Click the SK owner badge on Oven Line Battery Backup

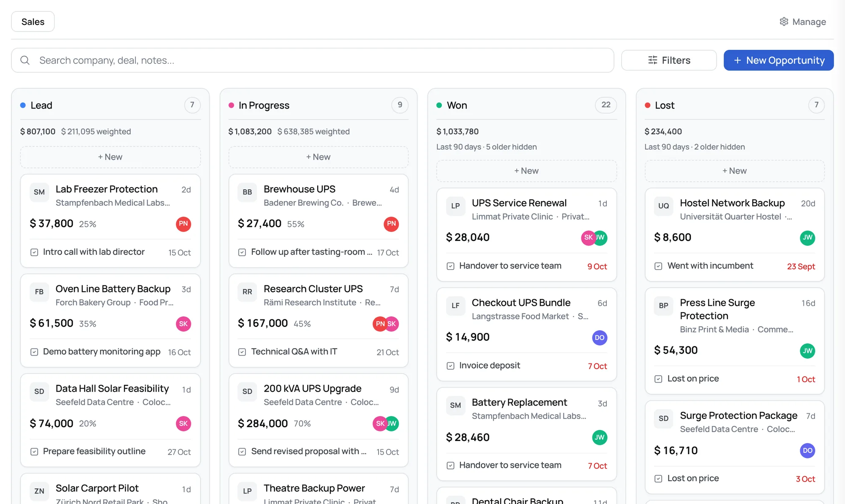(x=183, y=324)
